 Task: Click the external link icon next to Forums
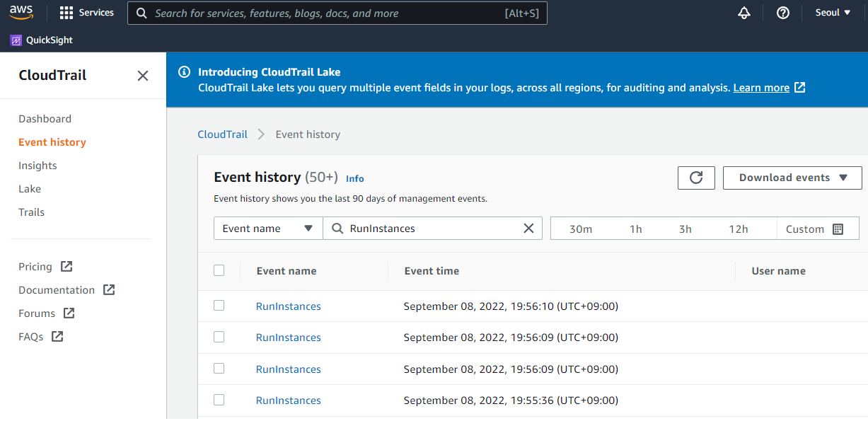(x=69, y=313)
